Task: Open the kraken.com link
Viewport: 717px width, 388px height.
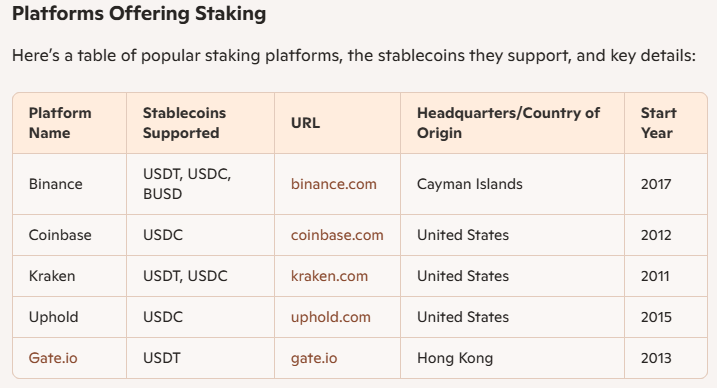Action: point(329,276)
